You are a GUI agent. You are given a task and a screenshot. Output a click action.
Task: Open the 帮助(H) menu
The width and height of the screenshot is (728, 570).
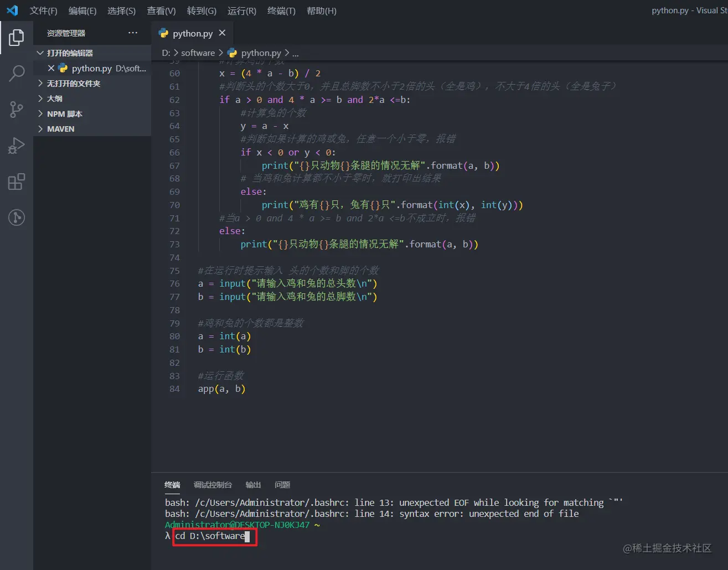coord(322,11)
